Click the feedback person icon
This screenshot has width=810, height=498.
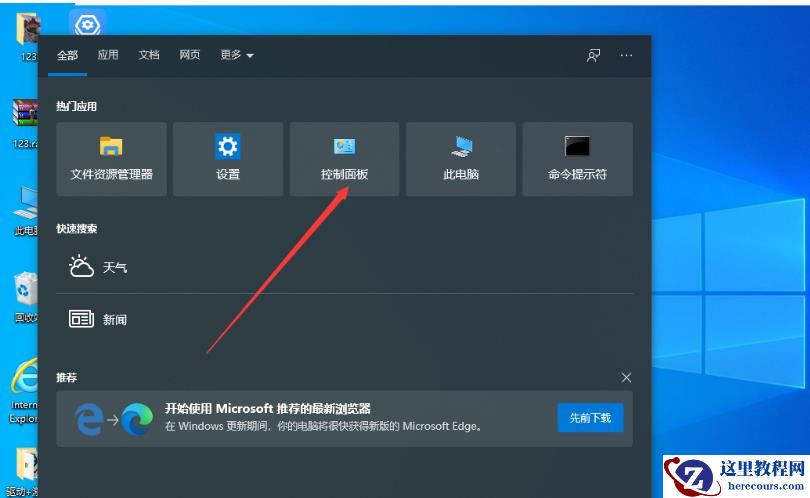[594, 55]
